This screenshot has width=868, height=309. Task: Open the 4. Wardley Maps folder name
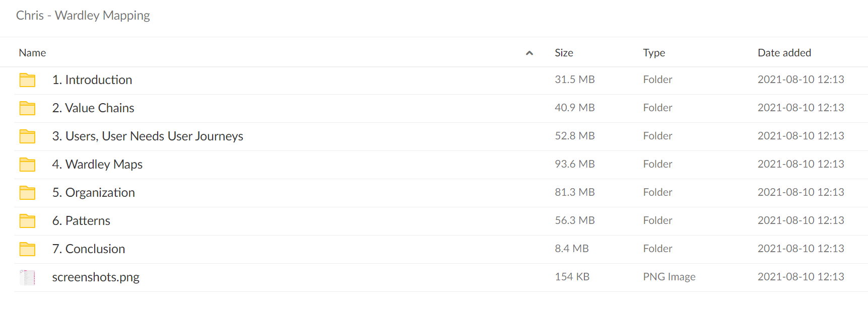(x=97, y=165)
